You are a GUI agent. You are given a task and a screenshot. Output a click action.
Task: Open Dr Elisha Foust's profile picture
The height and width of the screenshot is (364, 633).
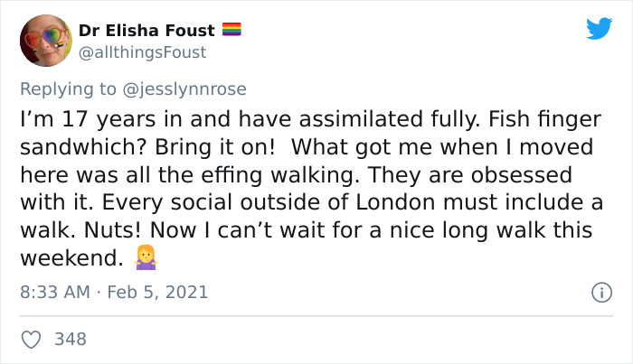click(x=43, y=41)
